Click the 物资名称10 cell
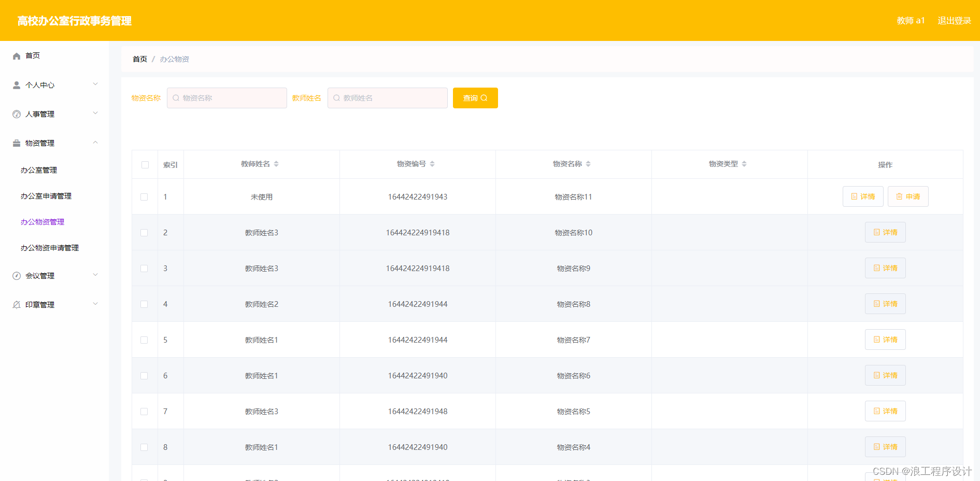This screenshot has width=980, height=481. tap(574, 233)
